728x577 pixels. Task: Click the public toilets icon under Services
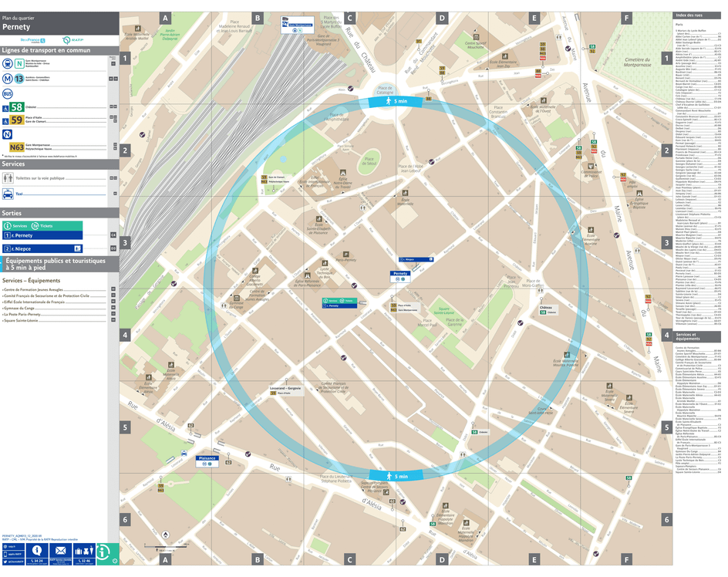[x=8, y=178]
